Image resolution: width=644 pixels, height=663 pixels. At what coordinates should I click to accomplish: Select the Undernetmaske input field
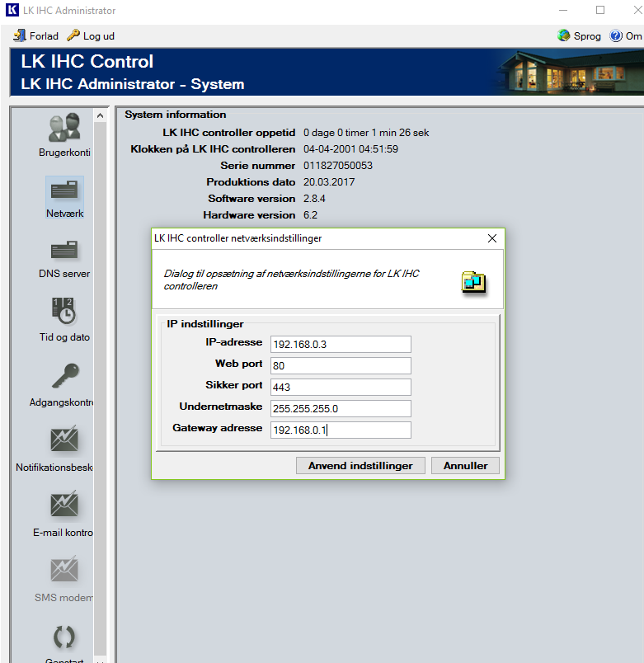pyautogui.click(x=340, y=408)
